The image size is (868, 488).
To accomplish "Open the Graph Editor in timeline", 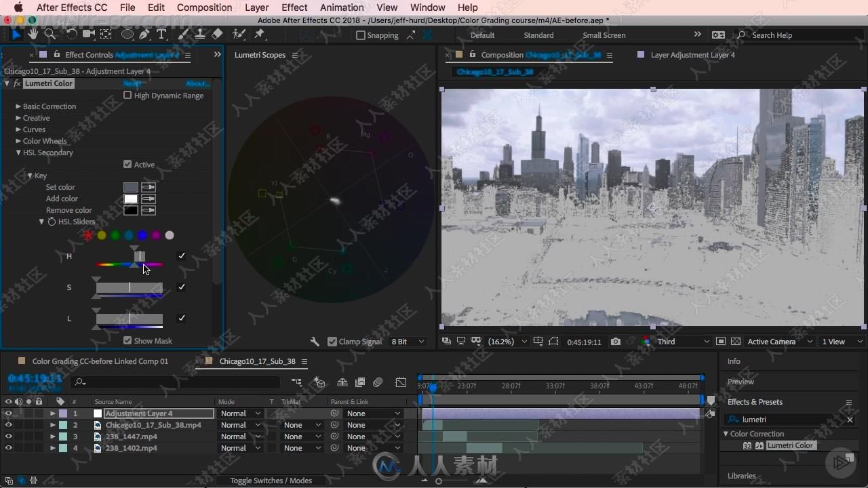I will (401, 382).
